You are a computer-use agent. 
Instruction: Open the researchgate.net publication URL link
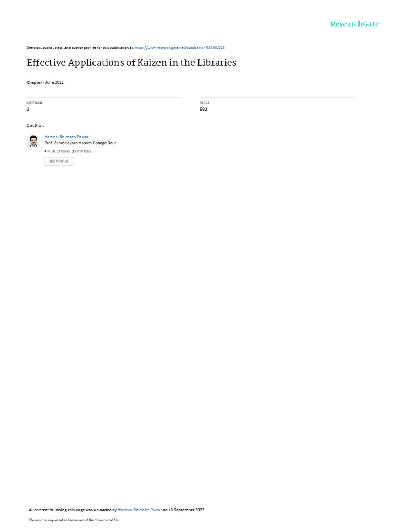(x=179, y=48)
